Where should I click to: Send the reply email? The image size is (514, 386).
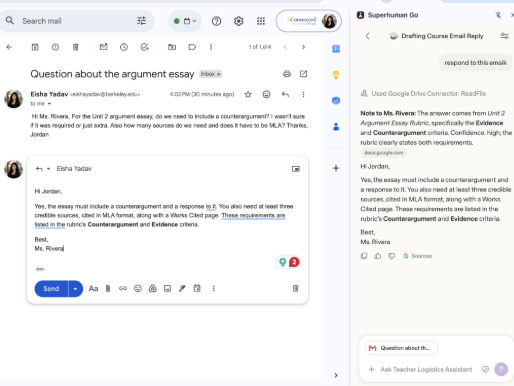click(x=51, y=289)
